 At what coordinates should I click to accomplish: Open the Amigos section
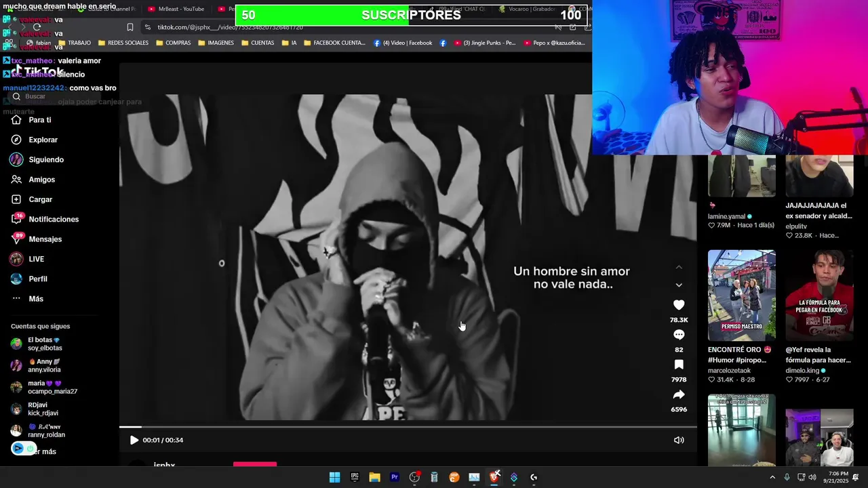(x=33, y=180)
